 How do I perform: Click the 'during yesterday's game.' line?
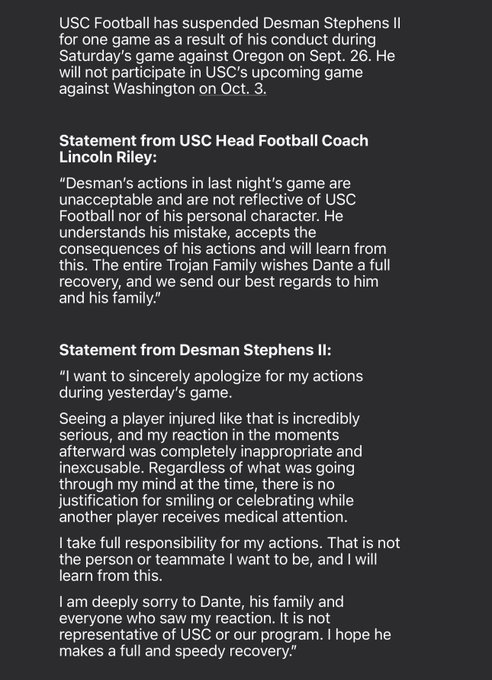coord(145,392)
